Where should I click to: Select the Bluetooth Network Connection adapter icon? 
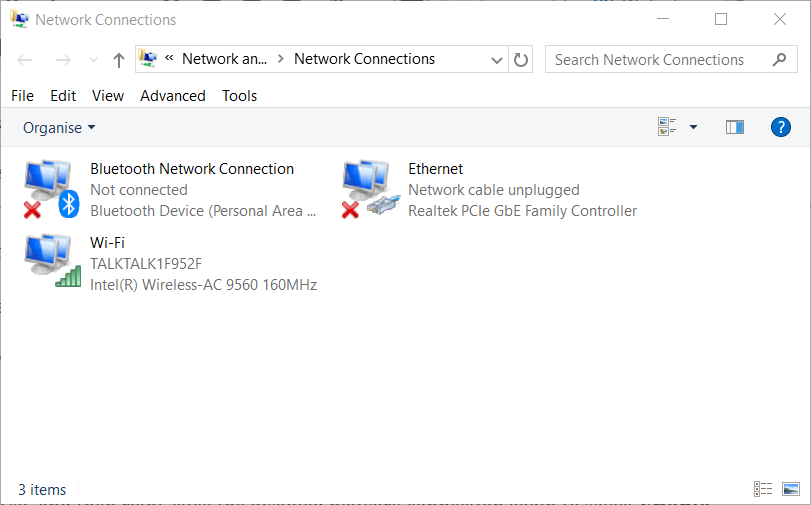point(49,190)
